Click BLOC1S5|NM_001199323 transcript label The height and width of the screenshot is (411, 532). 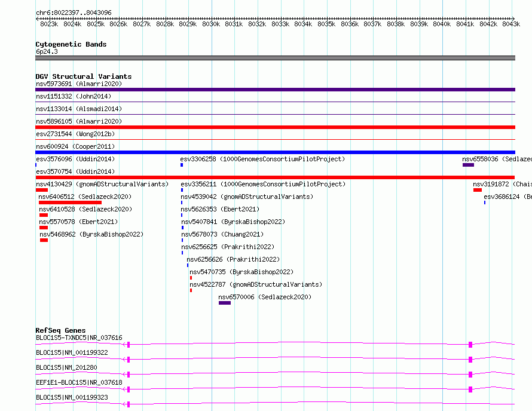[72, 397]
